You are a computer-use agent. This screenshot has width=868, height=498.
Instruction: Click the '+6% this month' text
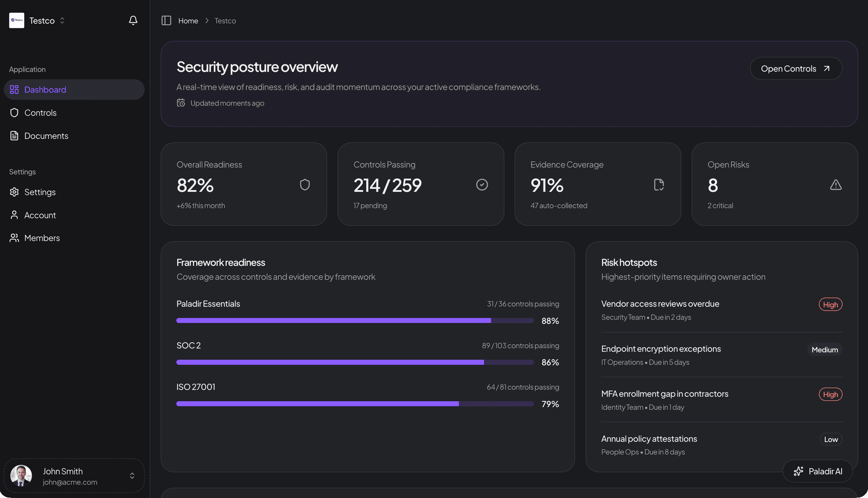coord(201,205)
